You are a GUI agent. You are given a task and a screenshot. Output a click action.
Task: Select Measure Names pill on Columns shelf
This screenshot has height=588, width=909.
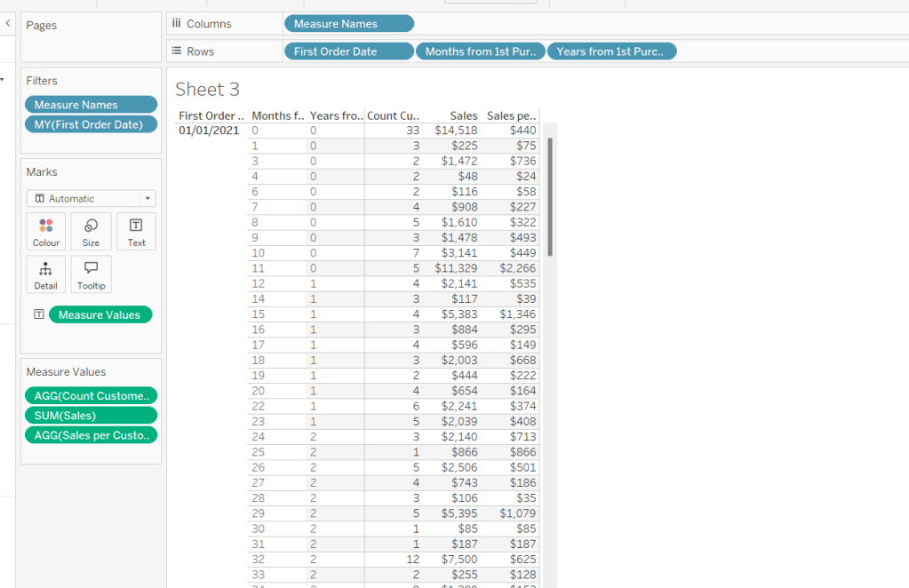pos(348,24)
